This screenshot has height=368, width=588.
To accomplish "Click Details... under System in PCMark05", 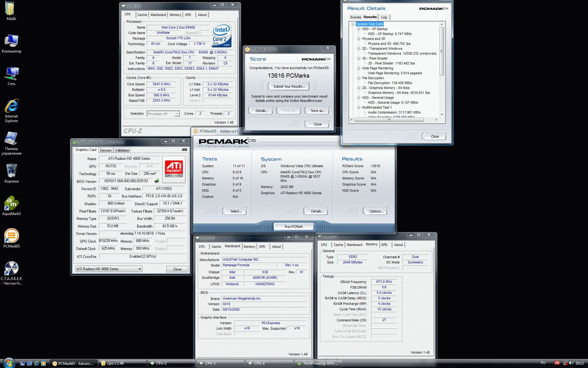I will [x=317, y=212].
